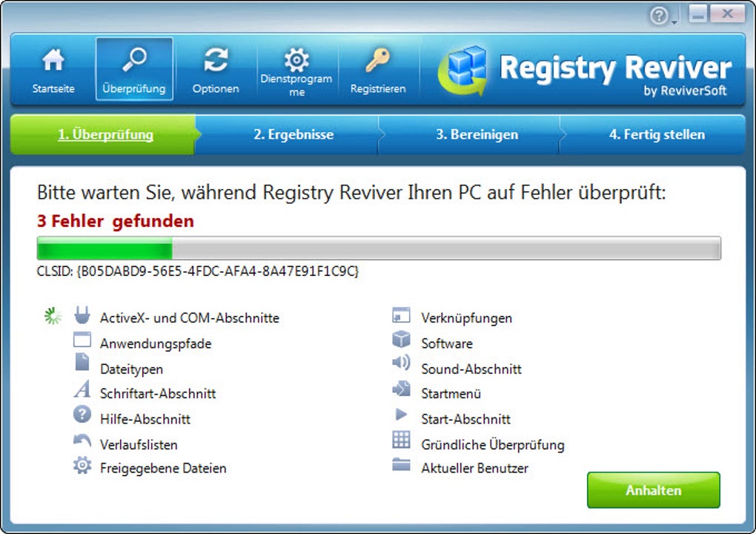Image resolution: width=756 pixels, height=534 pixels.
Task: Click the Registry Reviver cube logo
Action: 464,70
